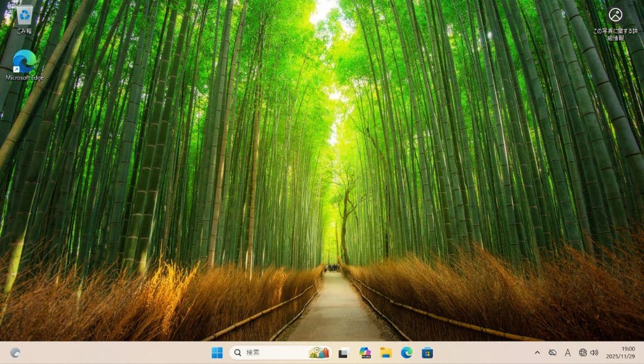This screenshot has width=644, height=364.
Task: Click the search magnifying glass icon
Action: tap(237, 353)
